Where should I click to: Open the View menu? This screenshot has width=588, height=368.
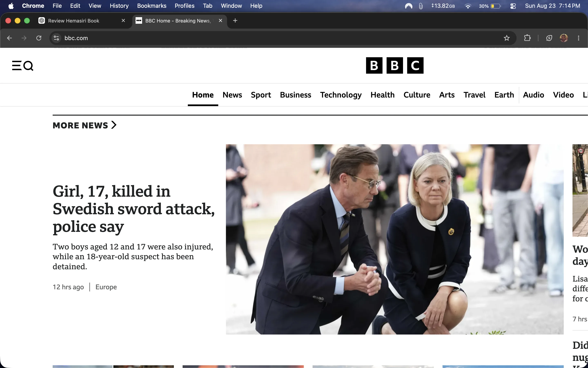tap(95, 6)
